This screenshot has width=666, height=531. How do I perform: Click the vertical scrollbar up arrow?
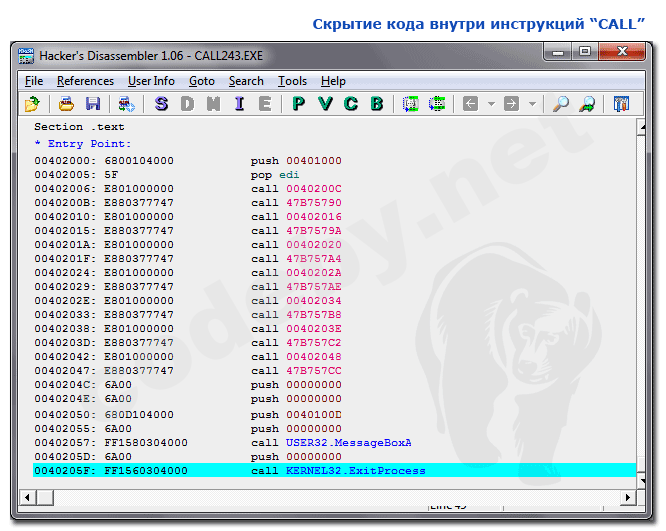click(x=641, y=127)
